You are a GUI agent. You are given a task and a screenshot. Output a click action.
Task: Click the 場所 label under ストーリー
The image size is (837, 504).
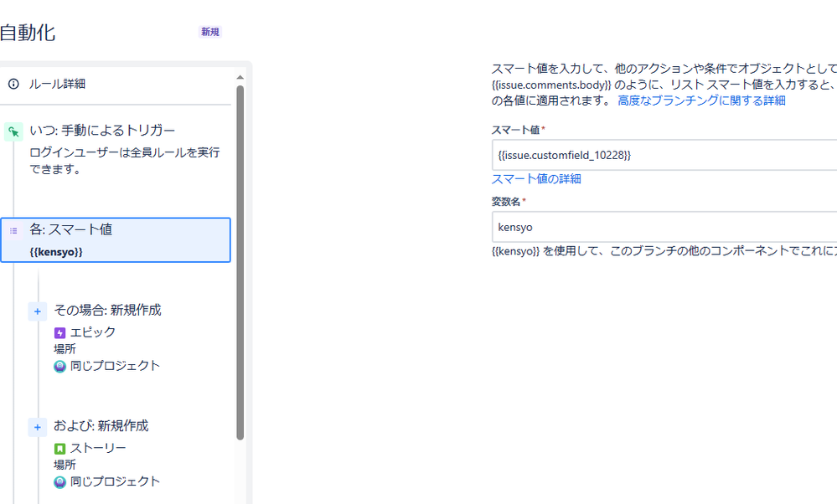[x=65, y=465]
